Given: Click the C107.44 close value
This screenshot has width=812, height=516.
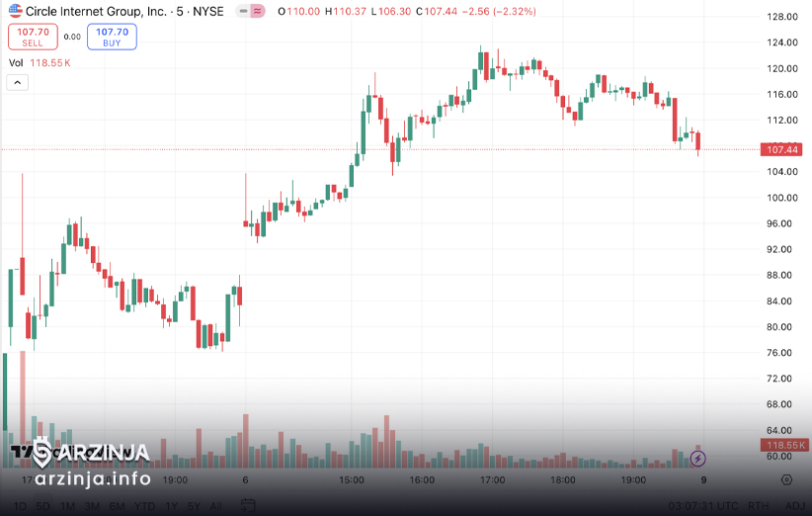Looking at the screenshot, I should pos(437,11).
